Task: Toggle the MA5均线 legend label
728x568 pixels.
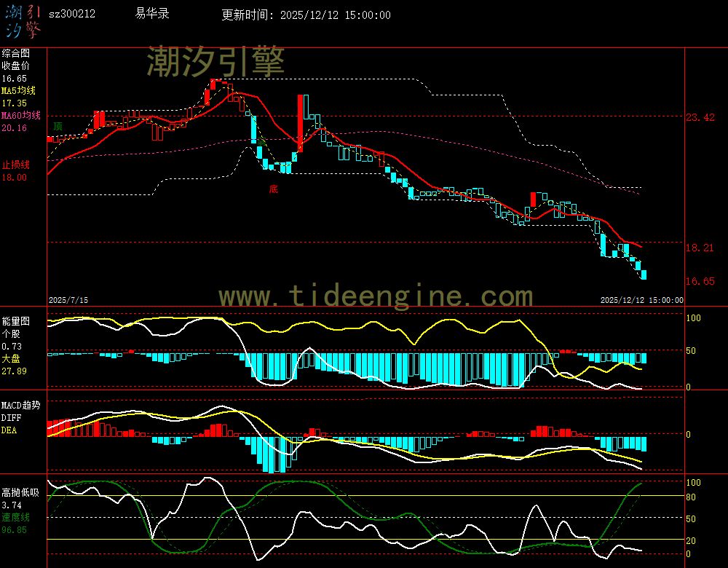Action: pos(18,90)
